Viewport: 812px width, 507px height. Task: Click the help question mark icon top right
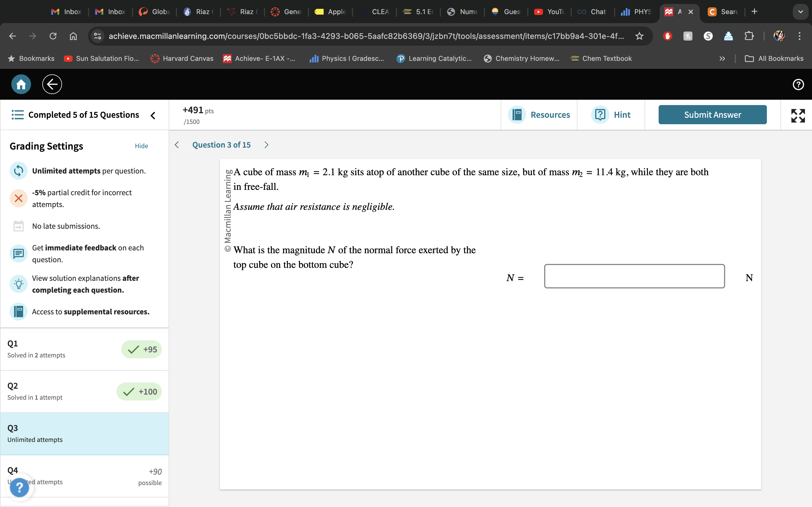pos(798,85)
